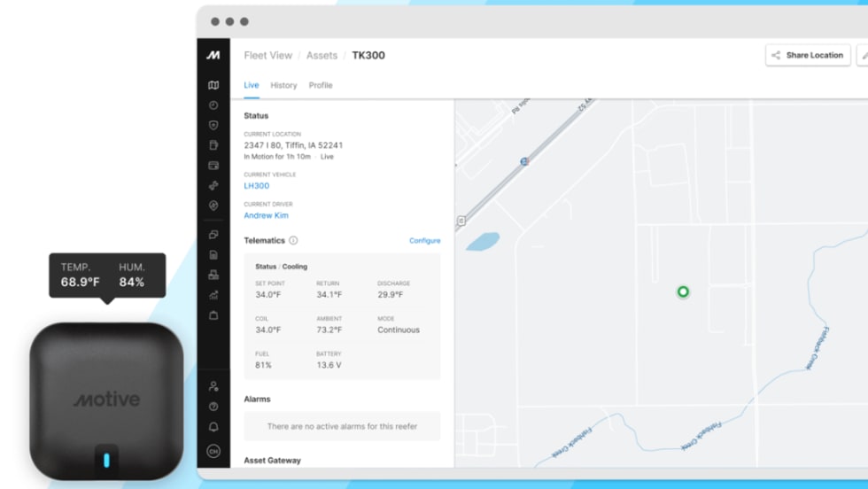Viewport: 868px width, 489px height.
Task: Switch to the Profile tab
Action: (x=321, y=86)
